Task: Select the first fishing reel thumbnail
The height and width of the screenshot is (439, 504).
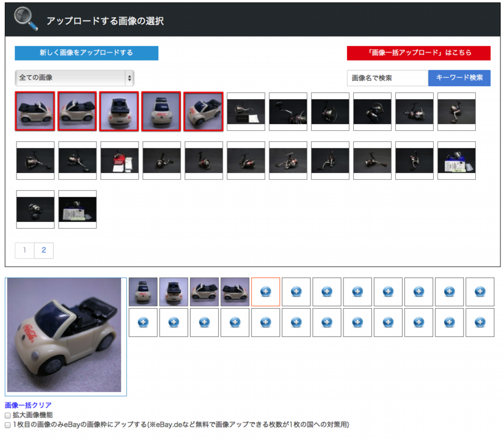Action: pyautogui.click(x=246, y=111)
